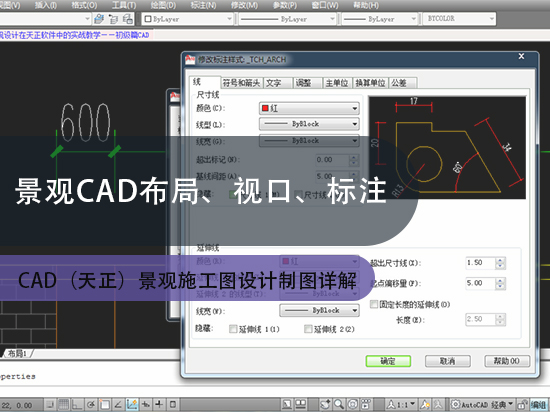Open the 标注(N) menu
Screen dimensions: 550x412
pyautogui.click(x=203, y=5)
